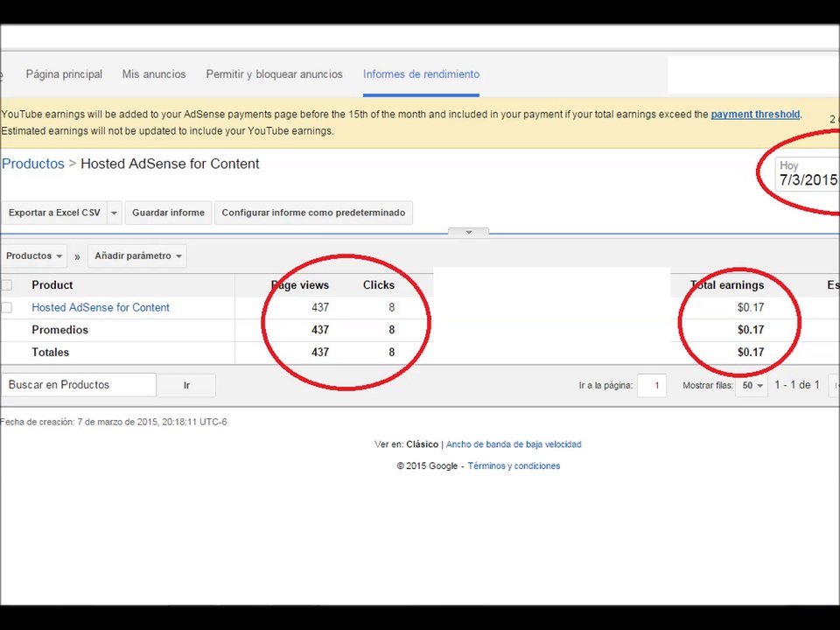Click 437 page views in Totales row
Viewport: 840px width, 630px height.
[x=320, y=353]
